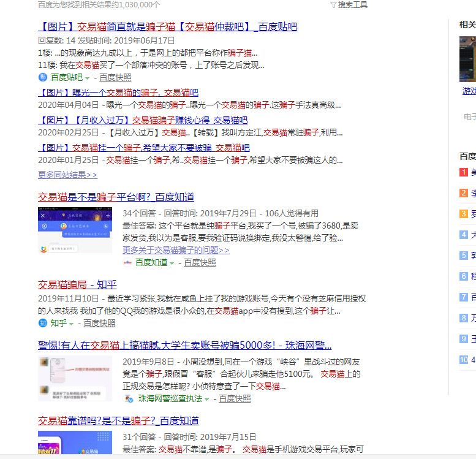Click the 知乎 source favicon

point(43,323)
